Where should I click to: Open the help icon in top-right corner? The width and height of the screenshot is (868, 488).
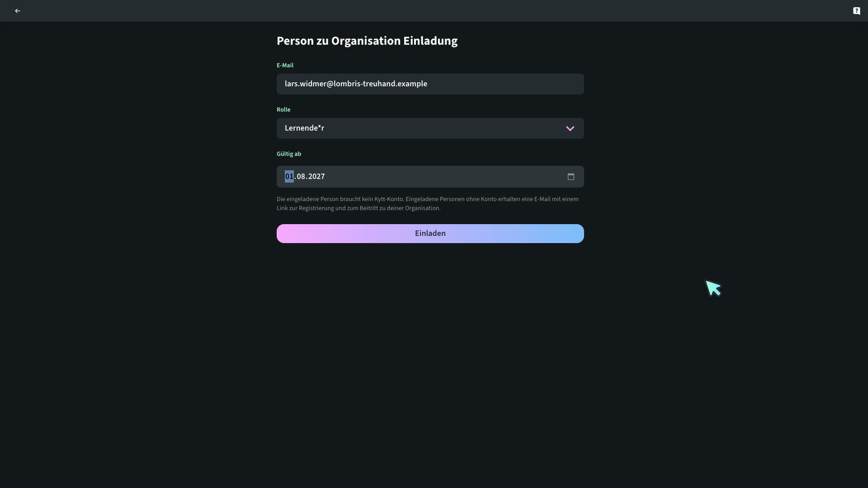856,11
